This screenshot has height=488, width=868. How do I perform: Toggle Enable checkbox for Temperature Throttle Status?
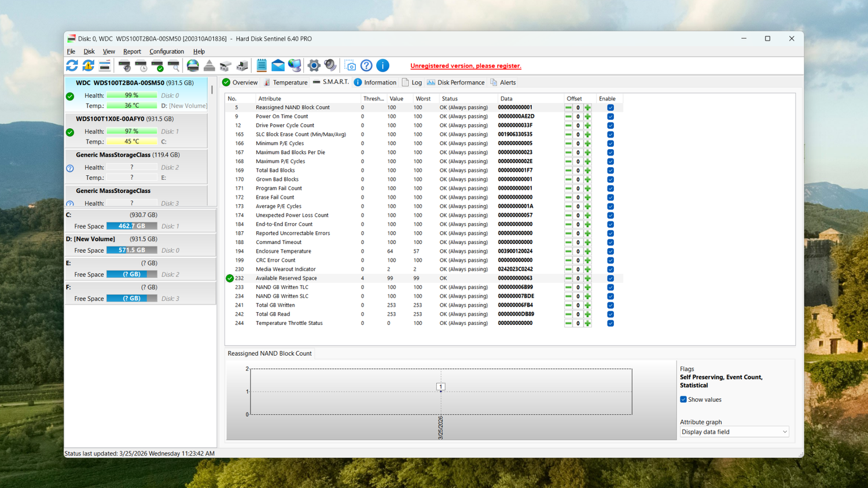pos(610,323)
